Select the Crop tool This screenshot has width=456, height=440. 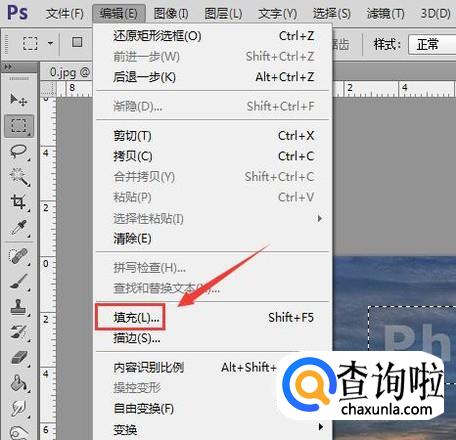19,202
